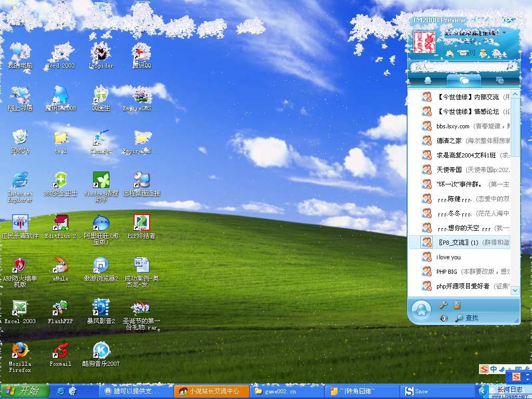
Task: Open the TM mailbox envelope icon
Action: [x=463, y=53]
